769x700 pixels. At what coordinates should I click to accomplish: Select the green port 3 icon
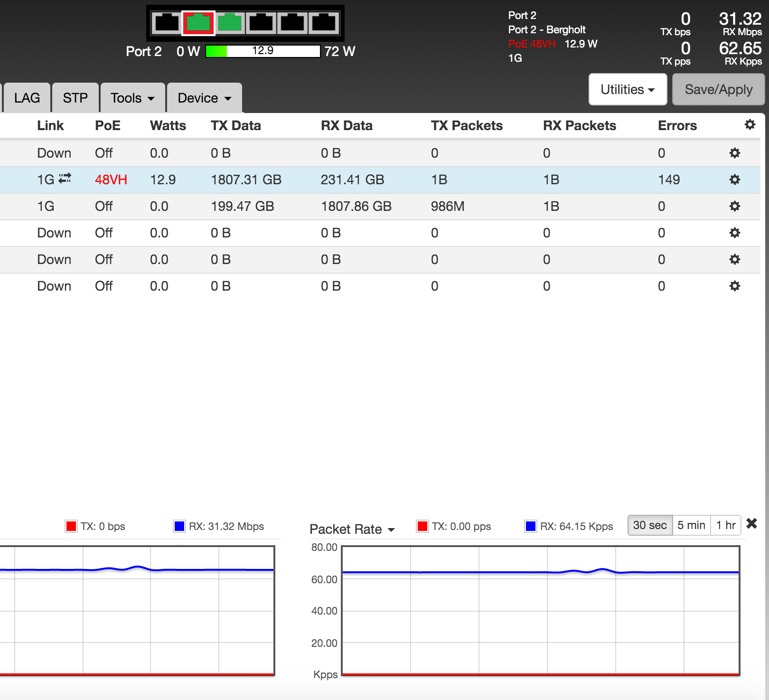click(230, 23)
